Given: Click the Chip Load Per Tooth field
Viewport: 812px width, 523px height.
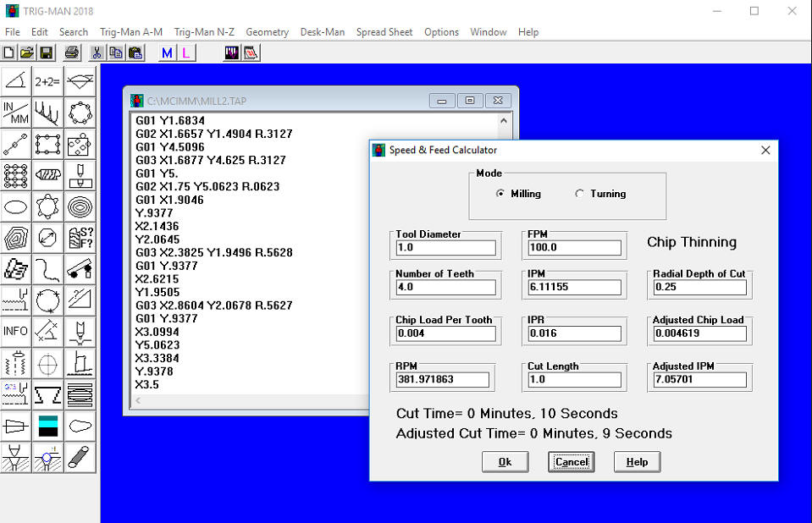Looking at the screenshot, I should click(446, 333).
